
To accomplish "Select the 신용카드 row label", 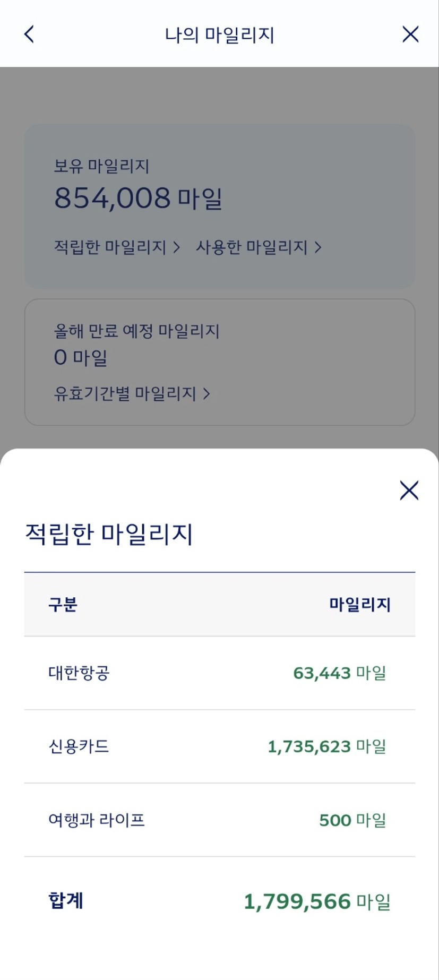I will click(79, 746).
